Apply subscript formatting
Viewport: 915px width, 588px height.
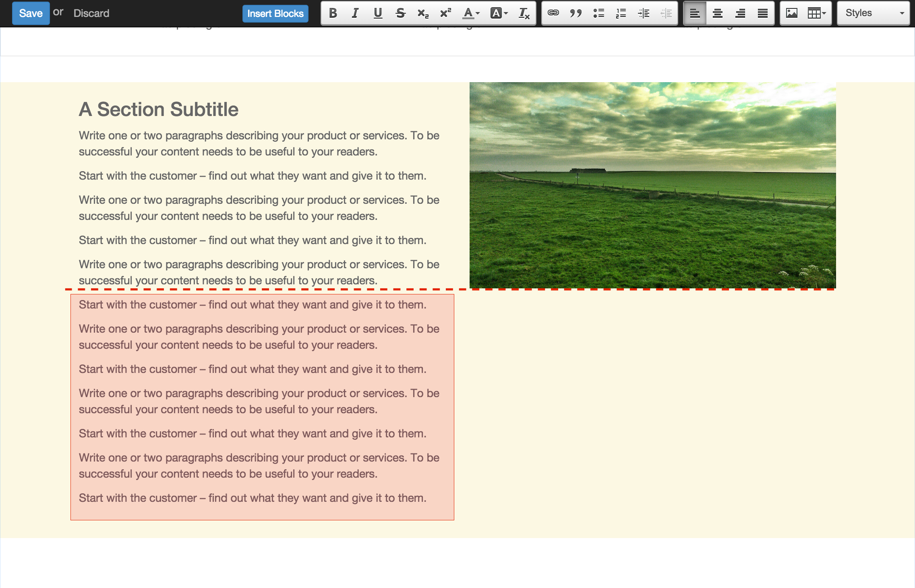click(x=422, y=13)
